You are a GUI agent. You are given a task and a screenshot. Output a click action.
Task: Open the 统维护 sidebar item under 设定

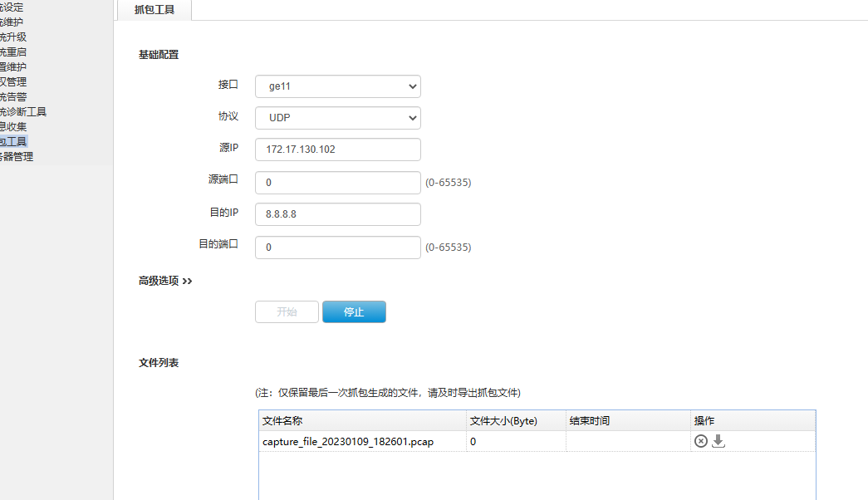12,22
